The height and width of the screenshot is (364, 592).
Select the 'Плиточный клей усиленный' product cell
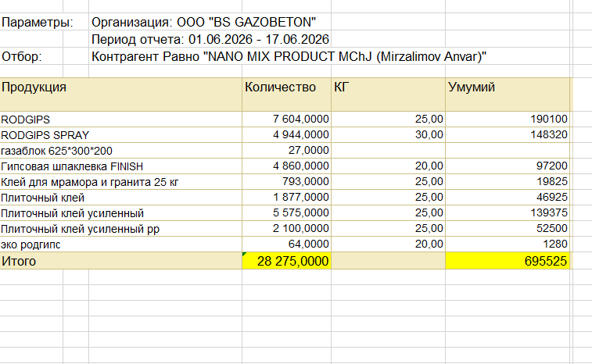(120, 213)
